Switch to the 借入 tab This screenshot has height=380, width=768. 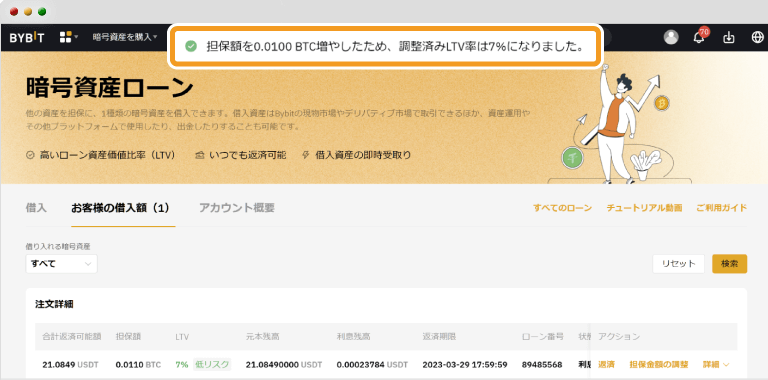coord(36,208)
